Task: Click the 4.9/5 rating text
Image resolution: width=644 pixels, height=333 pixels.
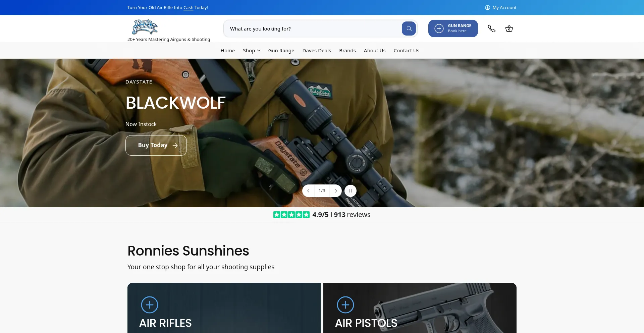Action: click(320, 215)
